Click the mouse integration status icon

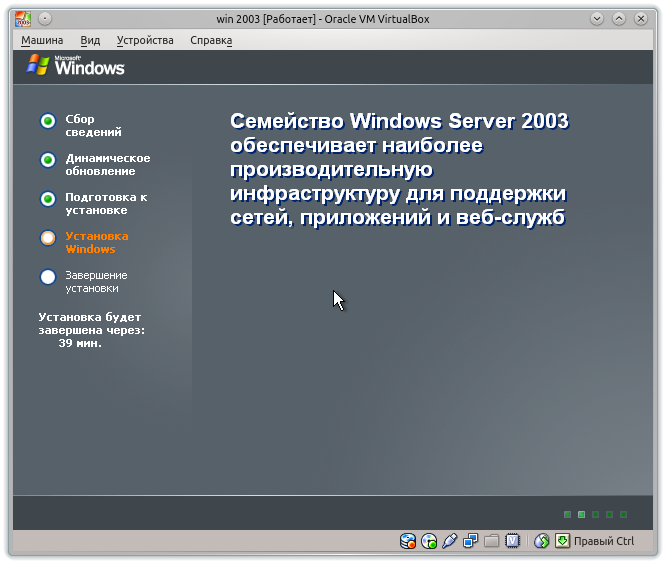click(542, 541)
